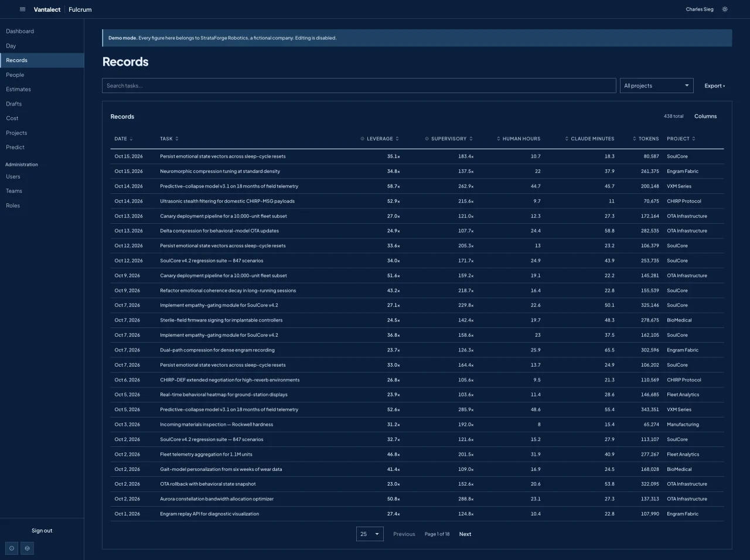Open the rows-per-page dropdown showing 25
Viewport: 750px width, 560px height.
click(x=370, y=534)
